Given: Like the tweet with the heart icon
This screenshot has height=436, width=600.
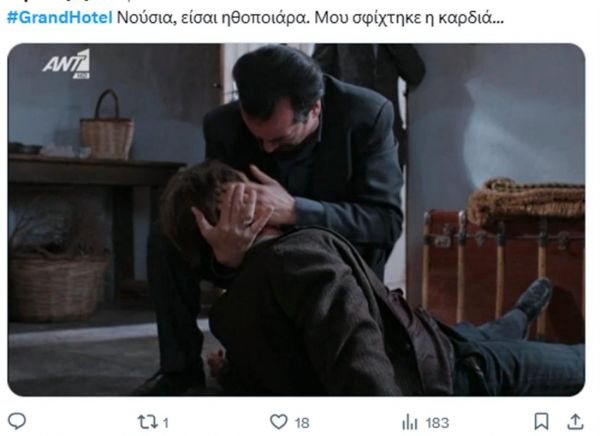Looking at the screenshot, I should point(279,422).
